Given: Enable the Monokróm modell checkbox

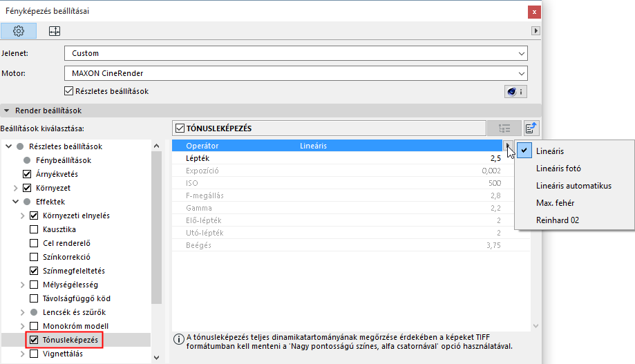Looking at the screenshot, I should coord(34,326).
